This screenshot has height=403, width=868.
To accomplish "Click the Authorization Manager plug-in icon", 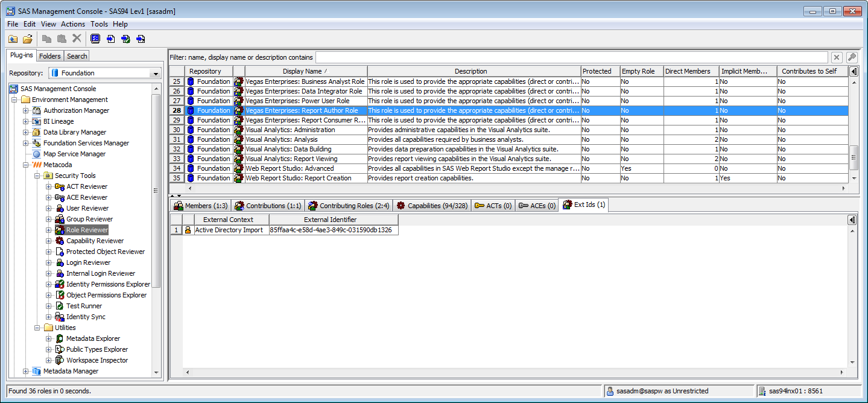I will point(37,110).
